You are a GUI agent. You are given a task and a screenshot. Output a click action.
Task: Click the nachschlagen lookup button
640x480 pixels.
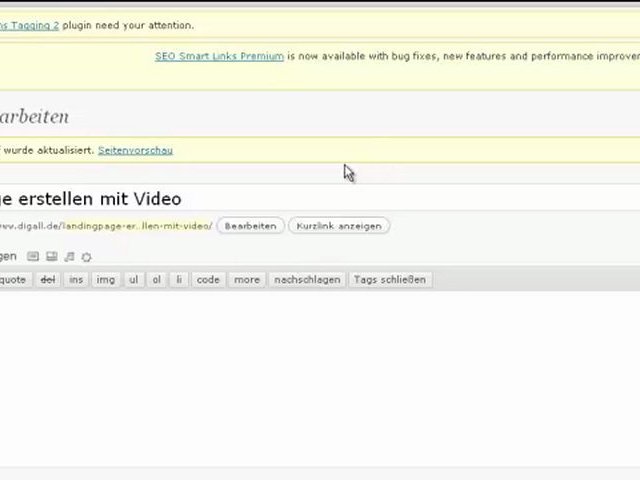[x=307, y=280]
